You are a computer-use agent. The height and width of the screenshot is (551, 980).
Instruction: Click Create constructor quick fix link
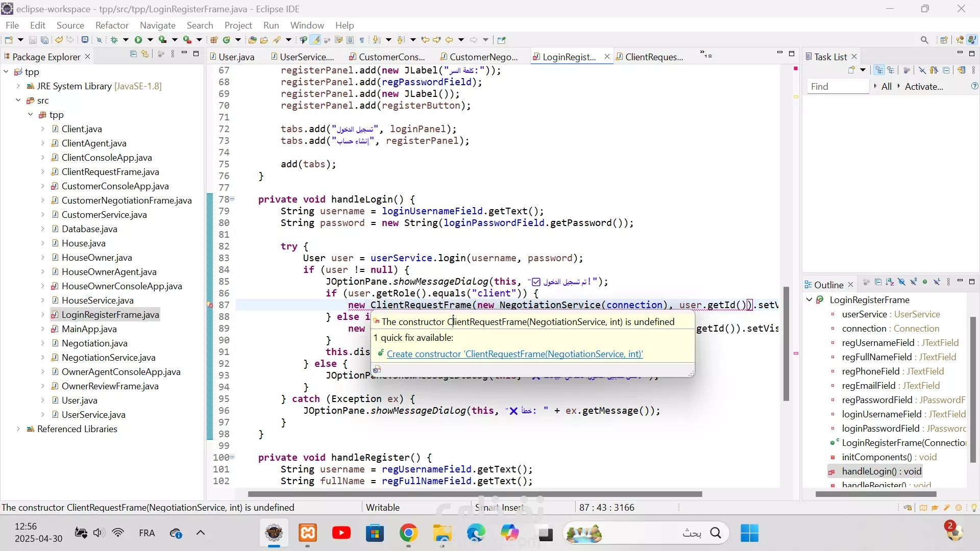(514, 354)
